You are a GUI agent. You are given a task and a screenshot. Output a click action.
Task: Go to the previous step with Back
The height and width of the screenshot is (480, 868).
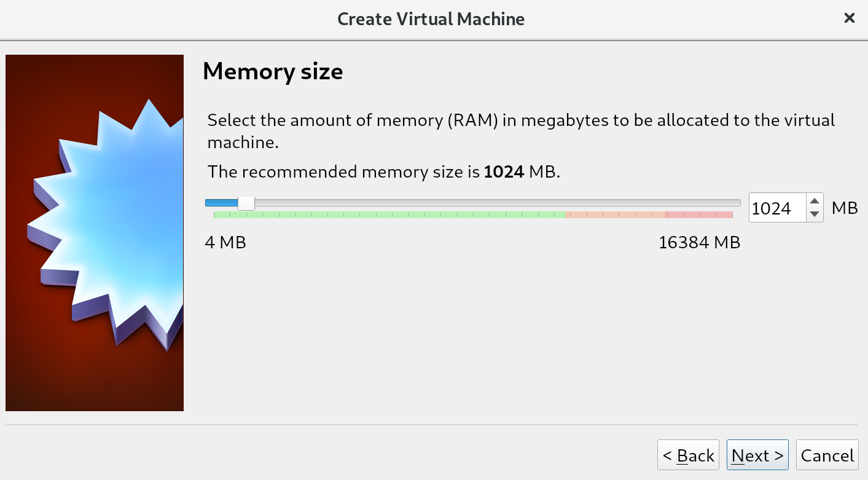pyautogui.click(x=688, y=455)
